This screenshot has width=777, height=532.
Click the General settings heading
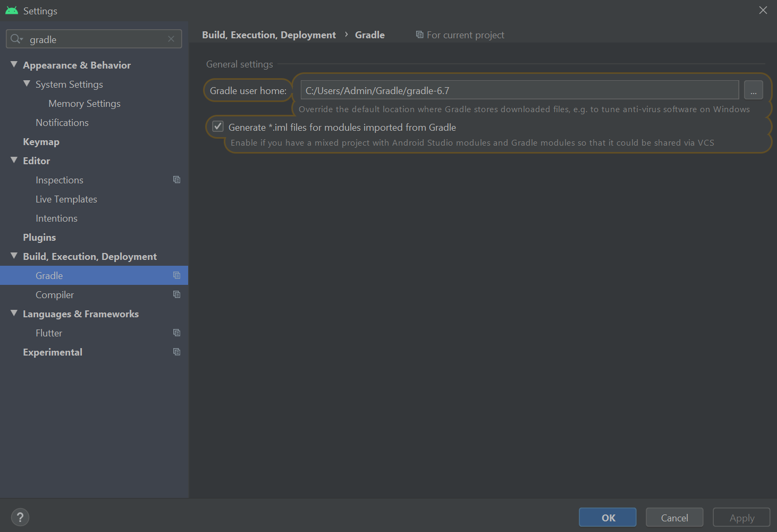[x=240, y=64]
